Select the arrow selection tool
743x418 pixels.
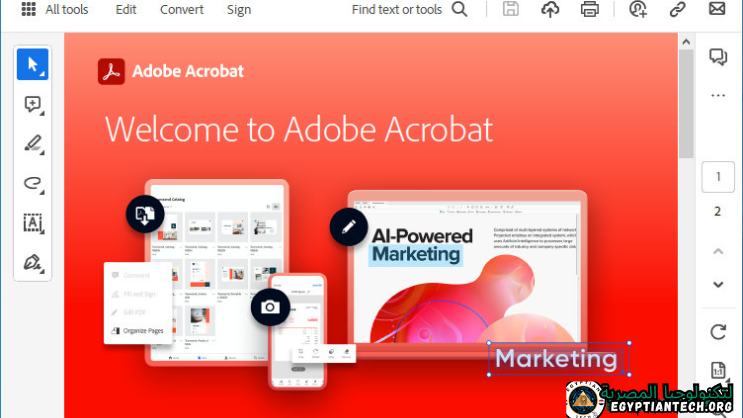[x=32, y=64]
